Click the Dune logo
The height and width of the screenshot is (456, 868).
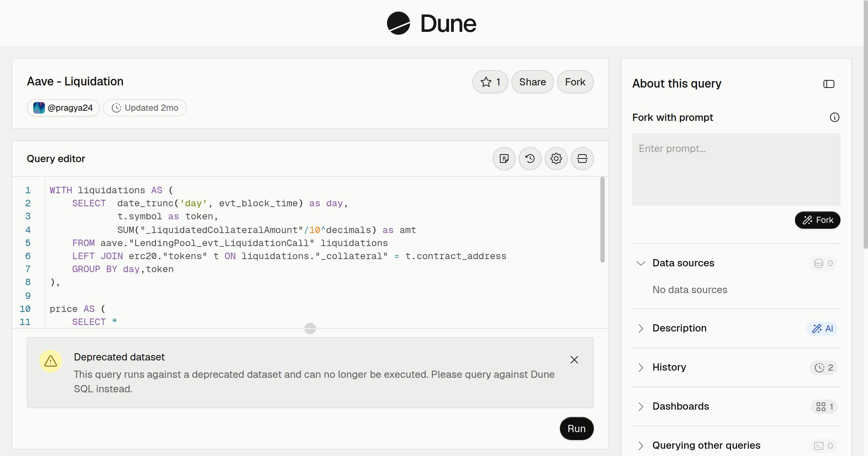coord(431,24)
